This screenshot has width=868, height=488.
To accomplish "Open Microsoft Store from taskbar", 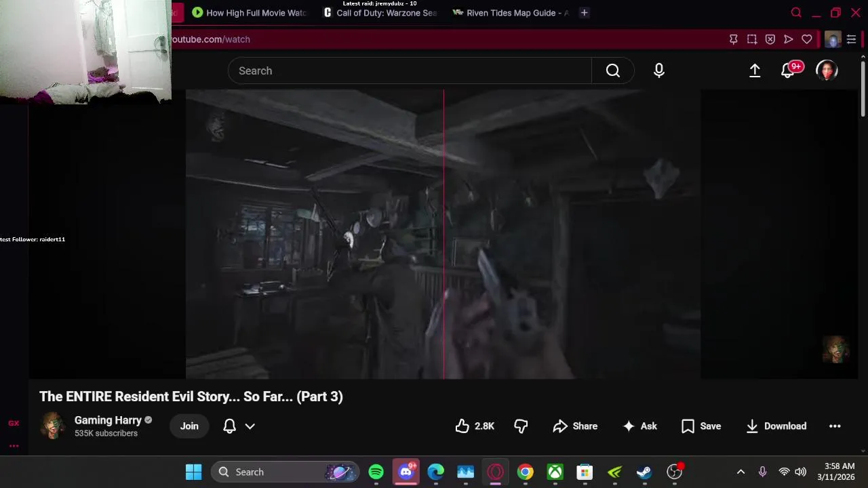I will click(585, 472).
